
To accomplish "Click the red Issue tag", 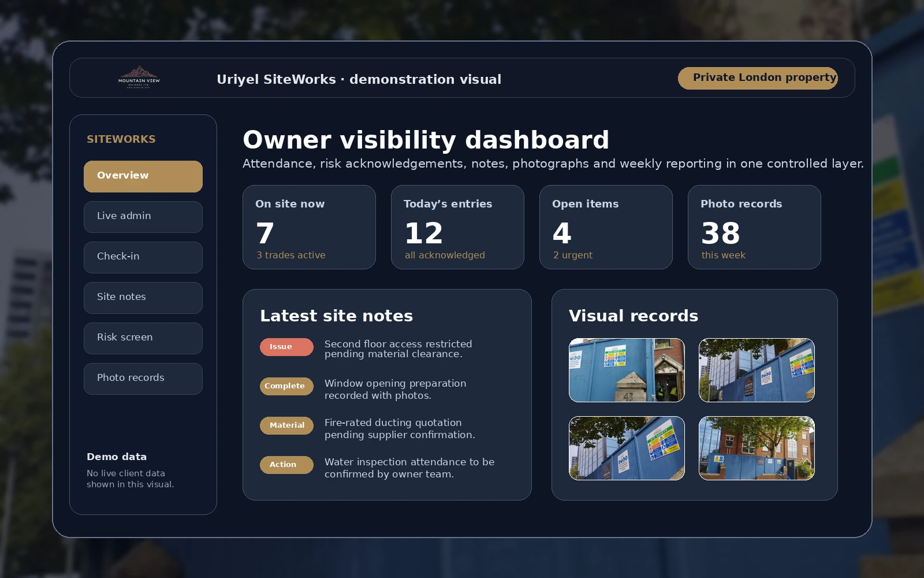I will (286, 347).
